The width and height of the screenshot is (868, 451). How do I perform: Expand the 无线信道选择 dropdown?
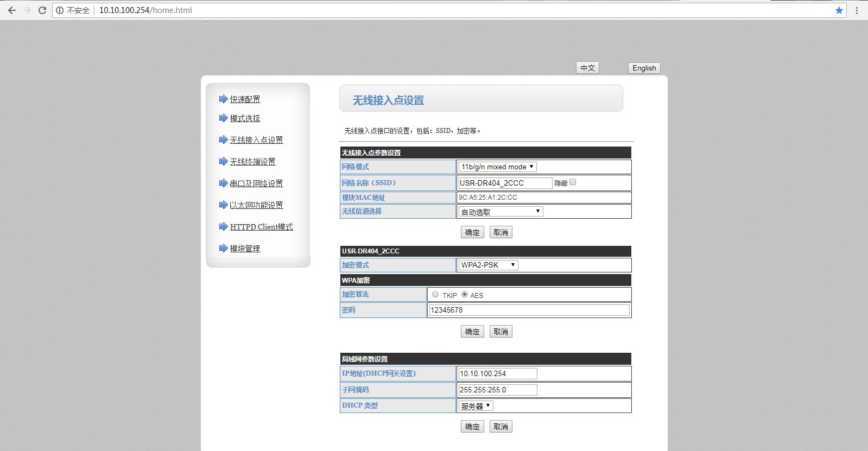500,212
